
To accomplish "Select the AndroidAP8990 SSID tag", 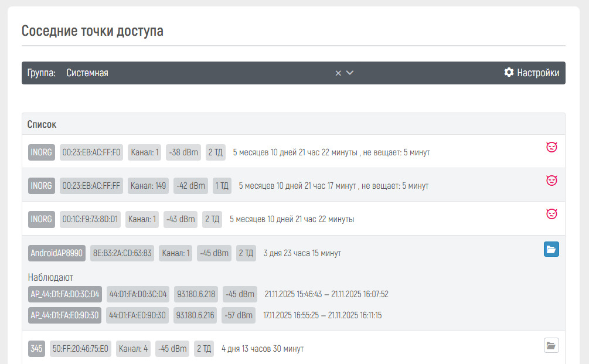I will (57, 253).
